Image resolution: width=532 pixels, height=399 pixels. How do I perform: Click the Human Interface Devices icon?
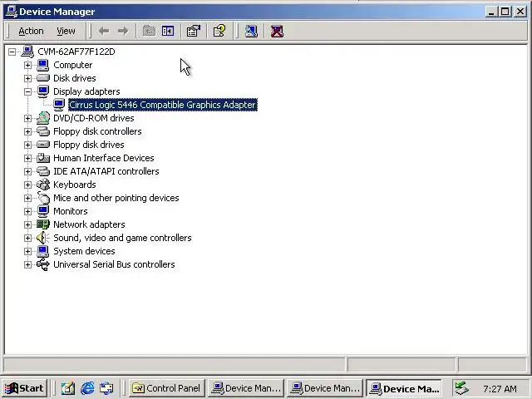click(x=43, y=158)
